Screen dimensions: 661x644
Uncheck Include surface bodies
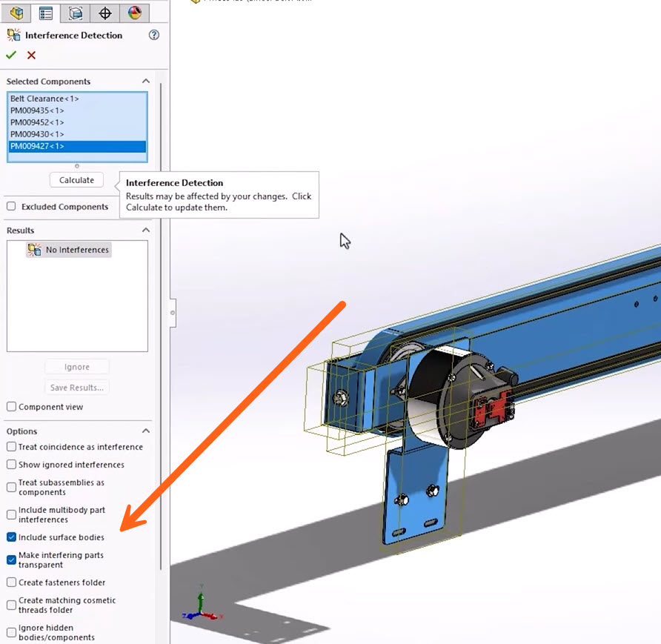(x=11, y=537)
